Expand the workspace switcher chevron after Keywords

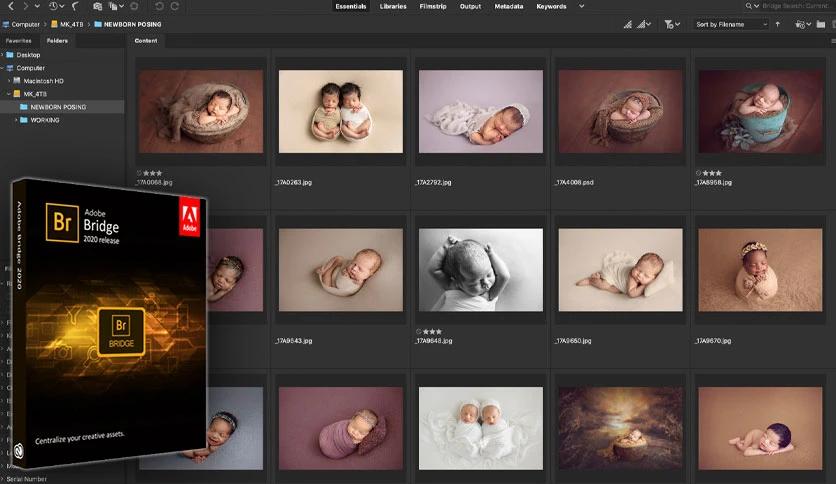[582, 6]
